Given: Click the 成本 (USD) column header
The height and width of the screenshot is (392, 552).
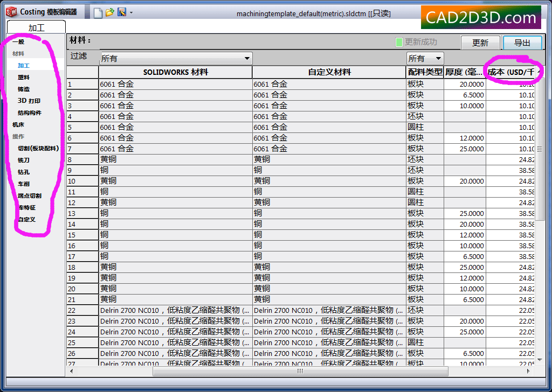Looking at the screenshot, I should pos(510,73).
